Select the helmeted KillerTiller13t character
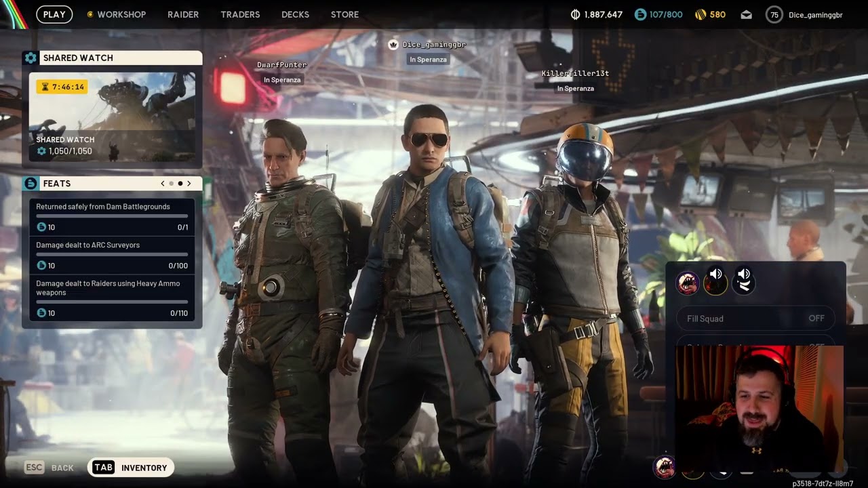868x488 pixels. [582, 298]
